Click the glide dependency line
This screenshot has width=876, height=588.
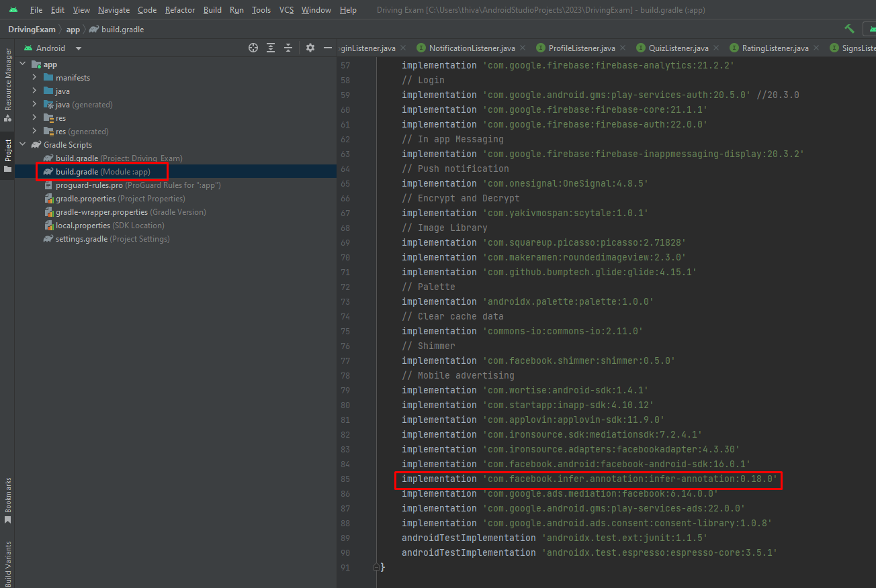(x=549, y=273)
